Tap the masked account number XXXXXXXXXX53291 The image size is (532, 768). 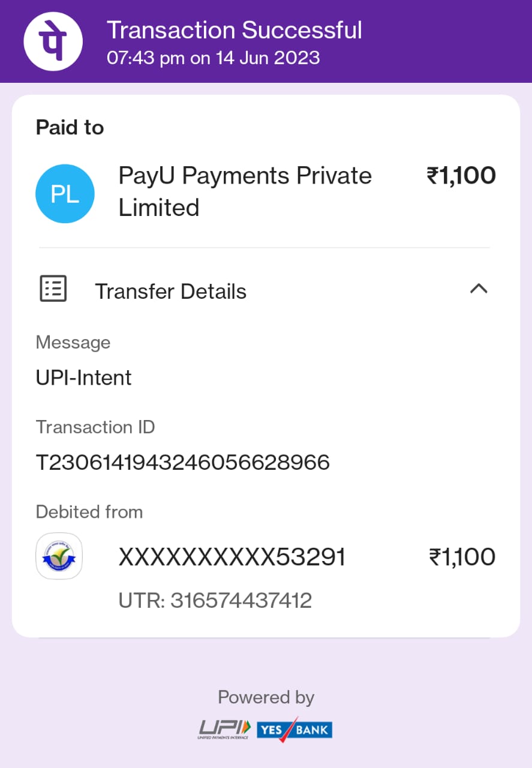[232, 557]
